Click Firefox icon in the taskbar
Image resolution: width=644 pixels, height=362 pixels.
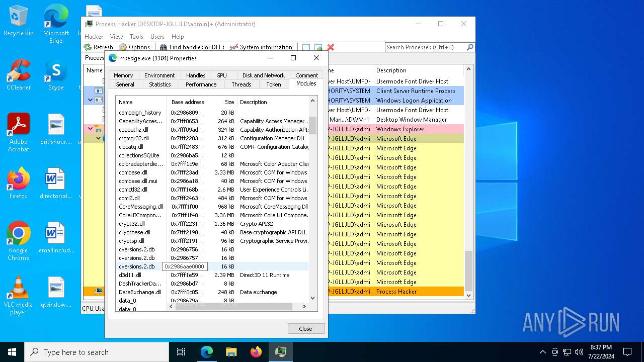(256, 352)
